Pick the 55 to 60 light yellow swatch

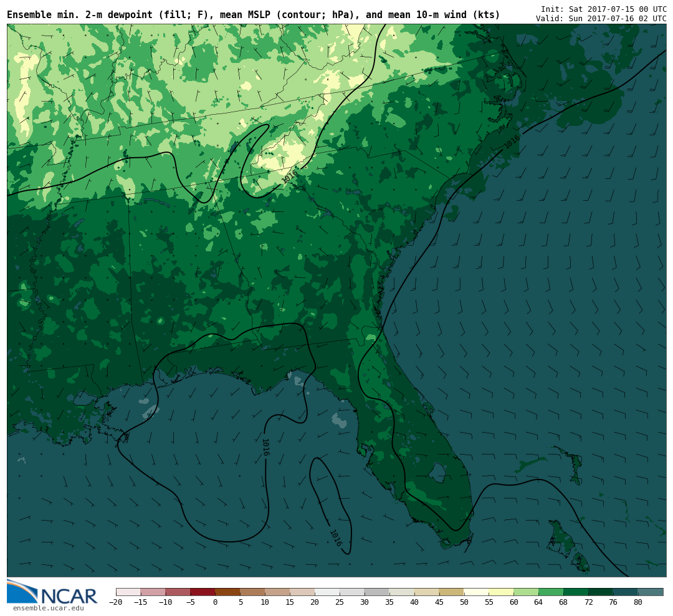(x=502, y=592)
